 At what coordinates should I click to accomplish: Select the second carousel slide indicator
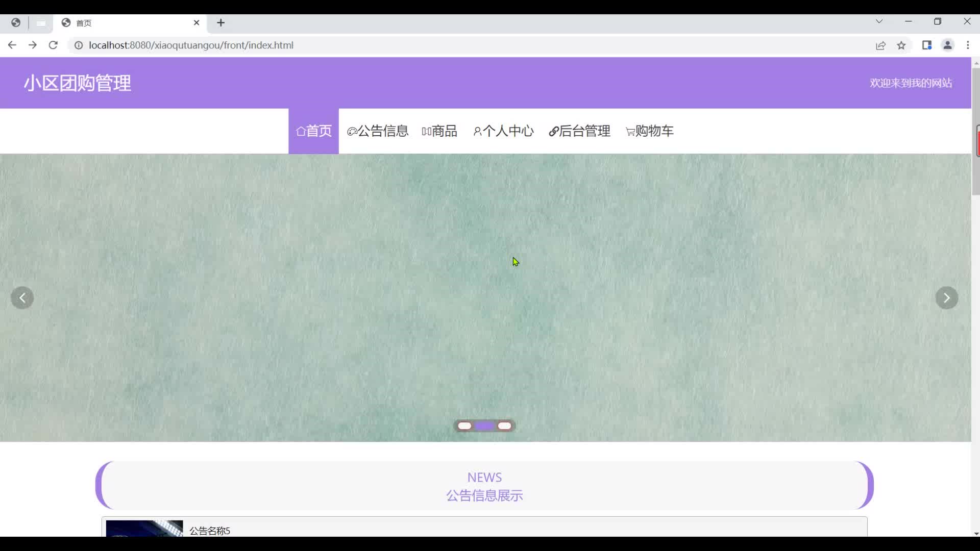point(484,426)
